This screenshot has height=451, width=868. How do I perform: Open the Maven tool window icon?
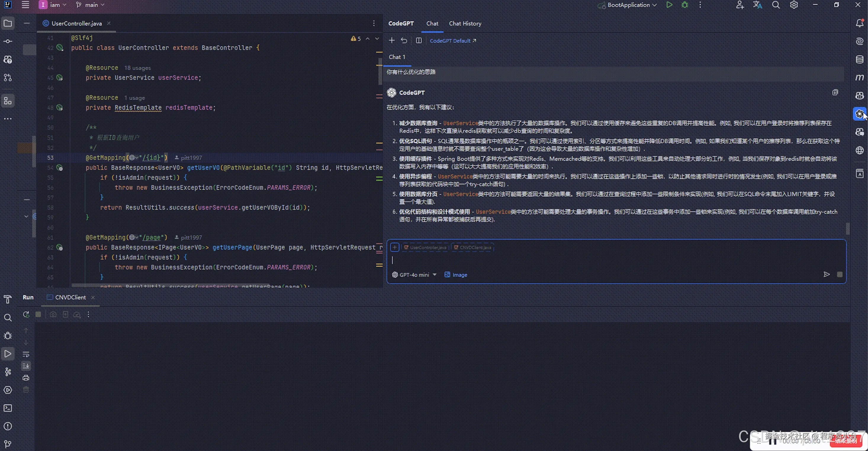(x=860, y=78)
